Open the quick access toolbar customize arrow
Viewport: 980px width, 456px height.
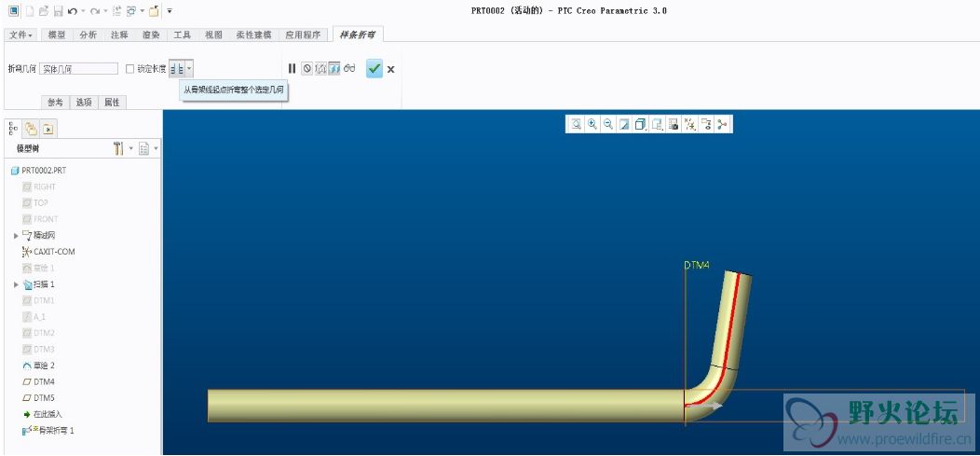[170, 11]
